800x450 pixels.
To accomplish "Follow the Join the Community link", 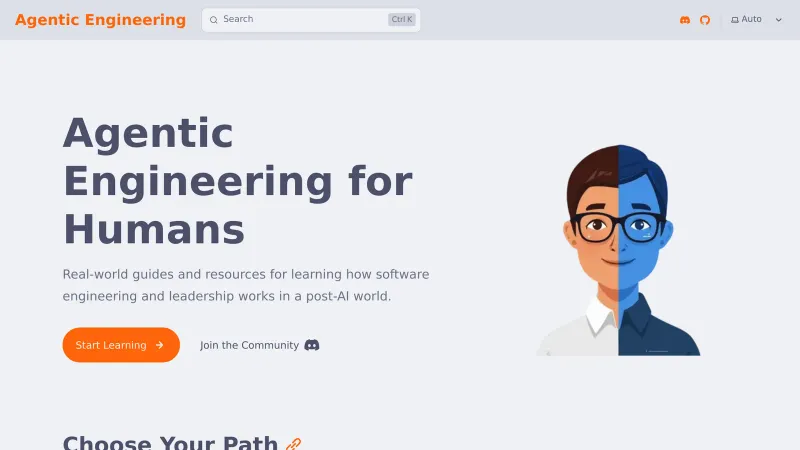I will click(260, 345).
